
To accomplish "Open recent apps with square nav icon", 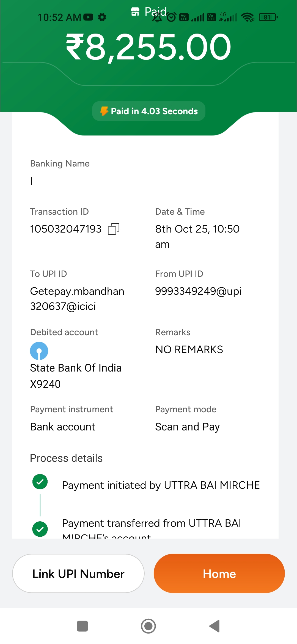I will 82,626.
